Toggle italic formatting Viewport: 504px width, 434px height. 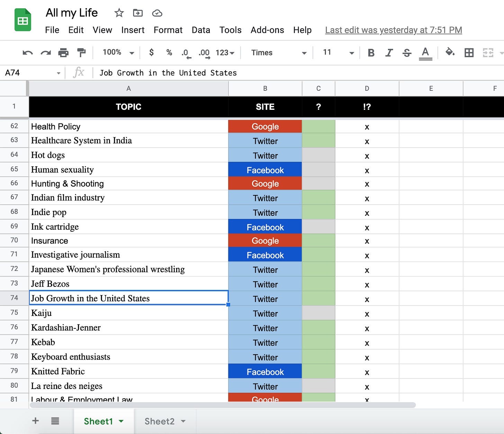[389, 53]
